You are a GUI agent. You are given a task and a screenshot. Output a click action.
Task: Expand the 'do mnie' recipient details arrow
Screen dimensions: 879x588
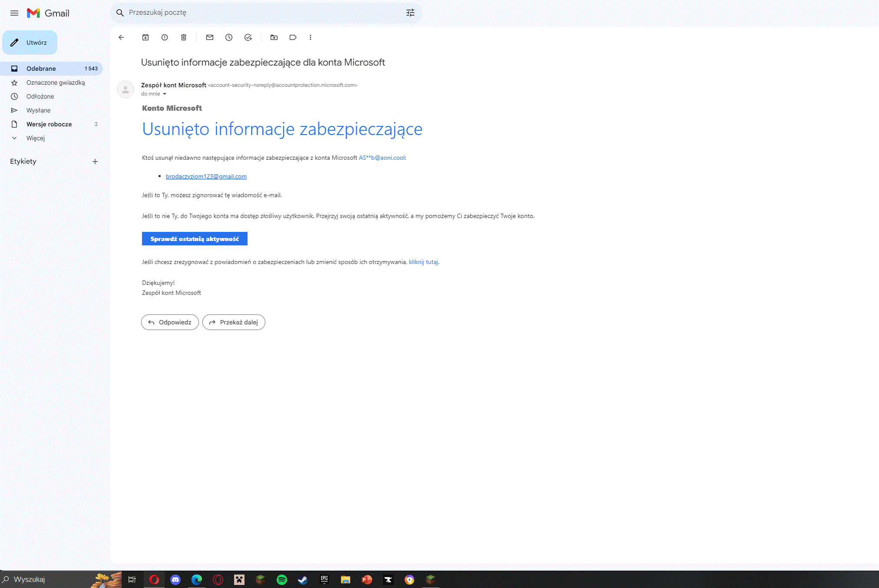pyautogui.click(x=165, y=94)
